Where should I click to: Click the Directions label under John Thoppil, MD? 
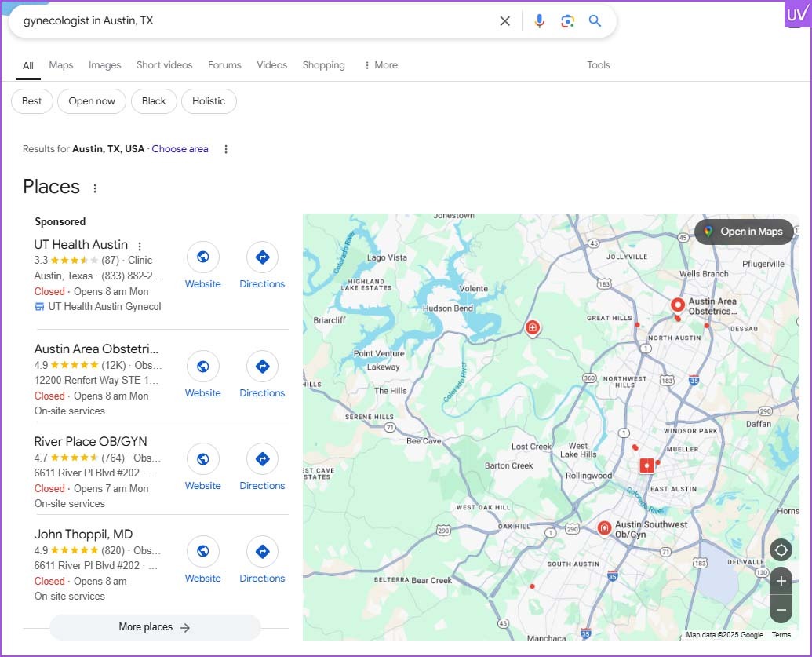pyautogui.click(x=262, y=579)
